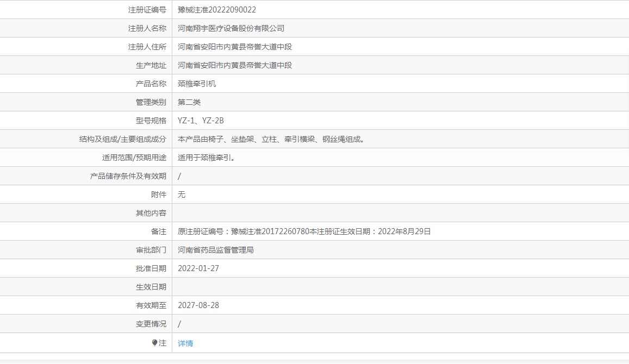Image resolution: width=629 pixels, height=364 pixels.
Task: Click the 变更情况 label
Action: pyautogui.click(x=151, y=323)
